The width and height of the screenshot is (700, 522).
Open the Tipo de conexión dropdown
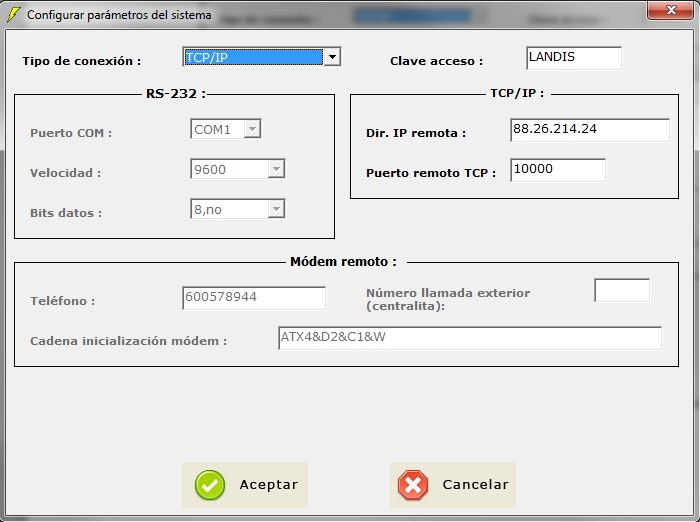pos(331,57)
